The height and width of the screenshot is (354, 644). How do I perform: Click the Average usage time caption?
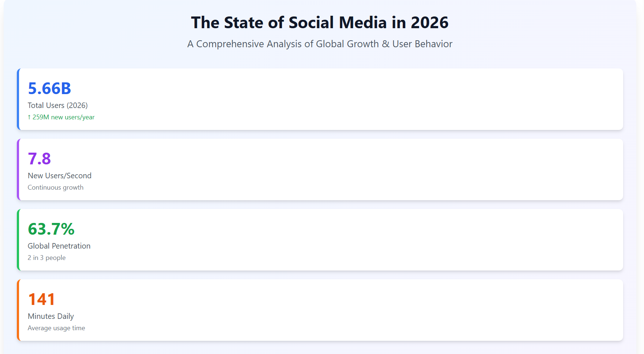pos(56,328)
